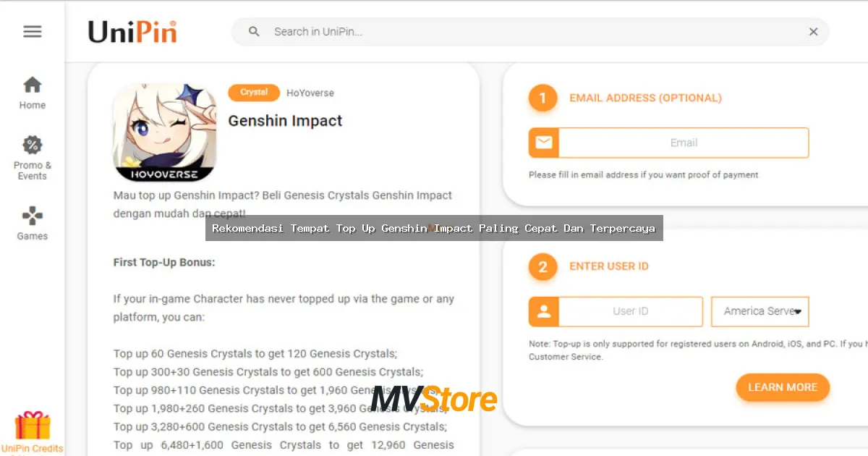Click the numbered badge for step 2
Screen dimensions: 868x456
click(x=542, y=266)
